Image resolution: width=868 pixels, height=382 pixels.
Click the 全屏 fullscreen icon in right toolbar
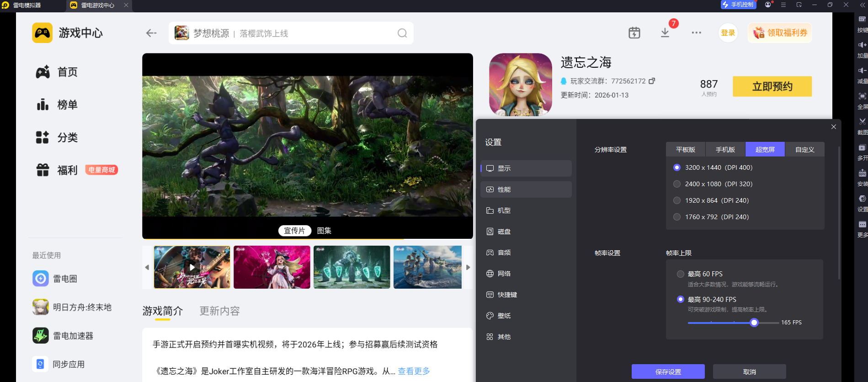[x=862, y=96]
